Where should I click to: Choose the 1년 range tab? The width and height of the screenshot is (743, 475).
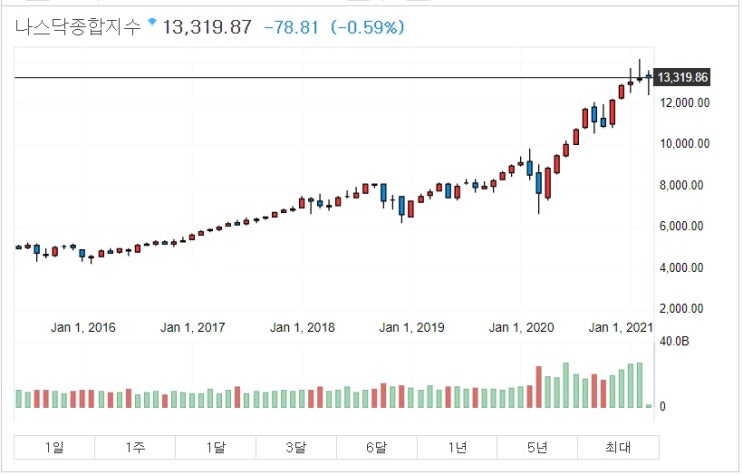(x=457, y=448)
